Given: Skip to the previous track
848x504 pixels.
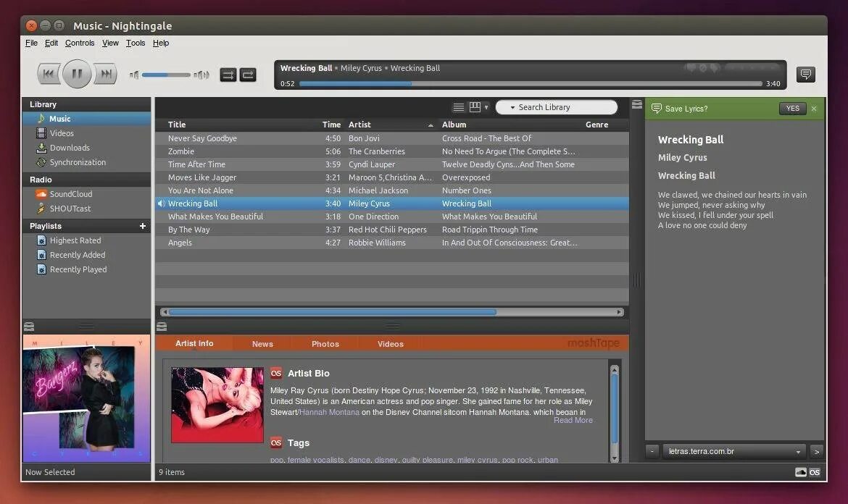Looking at the screenshot, I should 48,74.
